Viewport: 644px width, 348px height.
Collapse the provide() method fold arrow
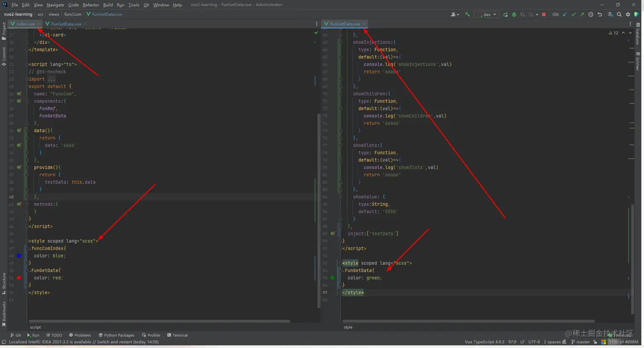[x=26, y=168]
